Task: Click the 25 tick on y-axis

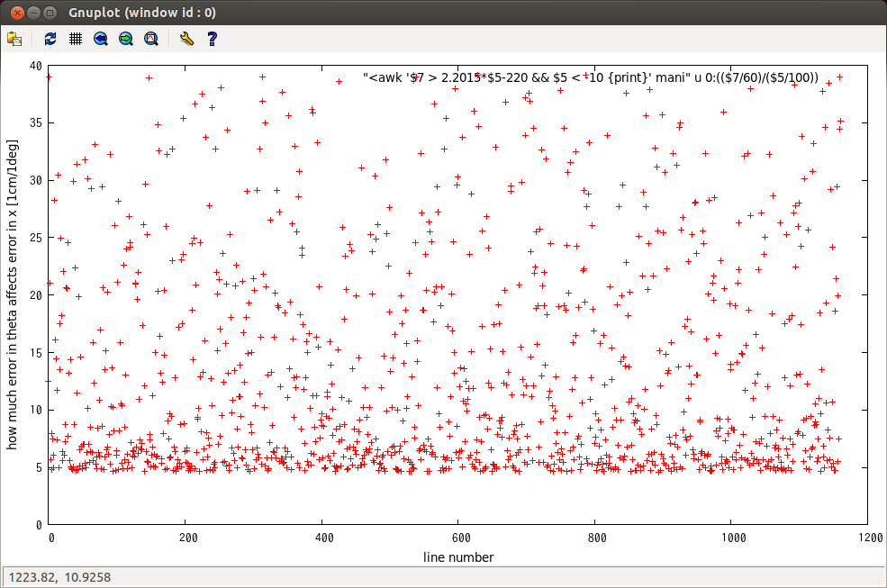Action: [x=35, y=238]
